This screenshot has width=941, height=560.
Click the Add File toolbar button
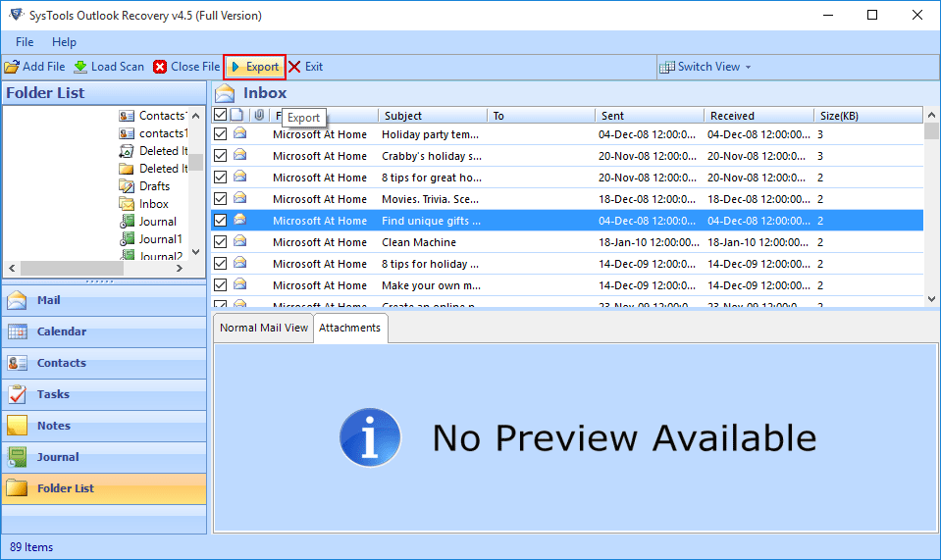coord(34,67)
